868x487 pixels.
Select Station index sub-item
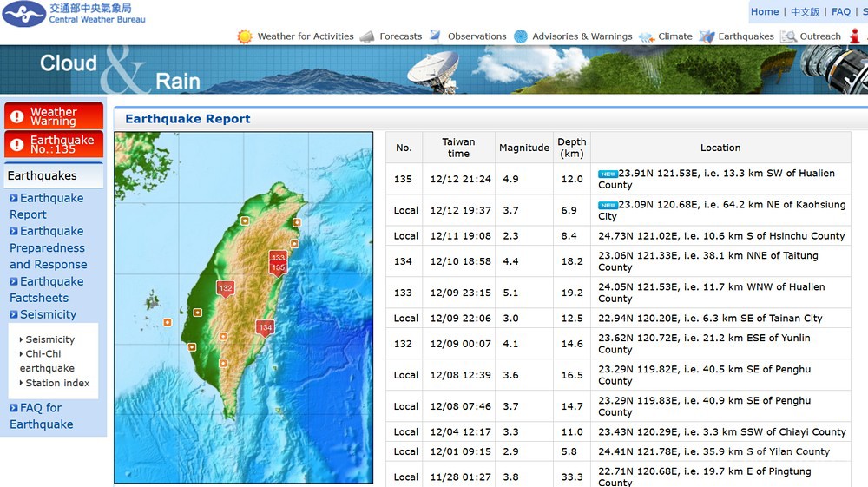57,383
